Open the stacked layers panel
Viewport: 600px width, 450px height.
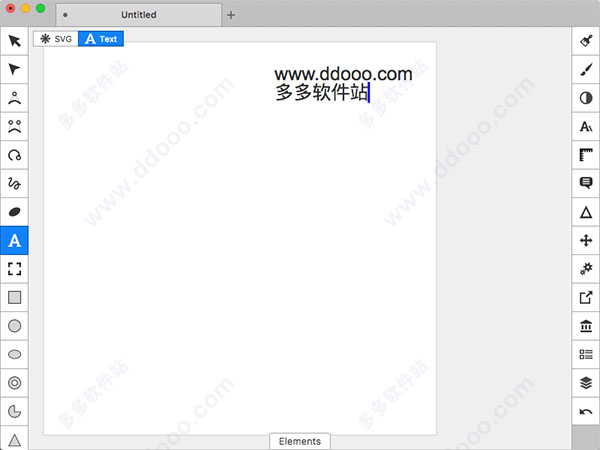coord(585,383)
